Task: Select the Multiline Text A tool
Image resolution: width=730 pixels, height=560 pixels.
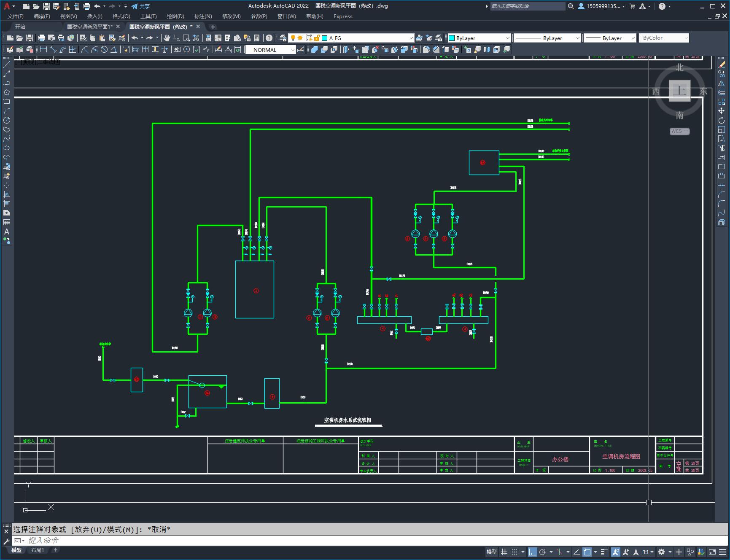Action: 7,232
